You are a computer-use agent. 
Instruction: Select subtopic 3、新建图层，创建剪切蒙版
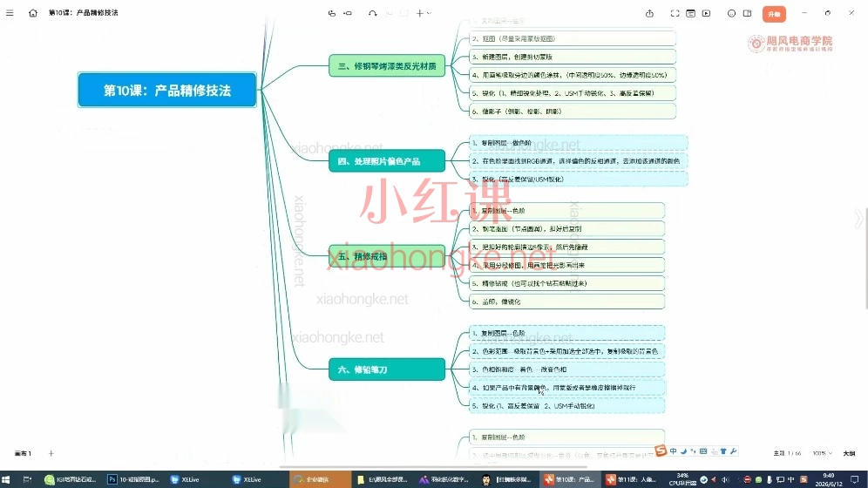pos(573,57)
